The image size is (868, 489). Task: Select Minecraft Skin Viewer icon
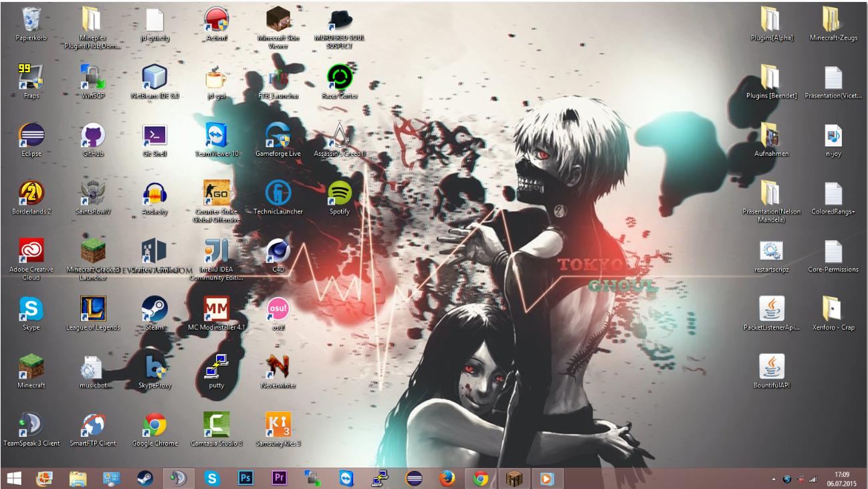(x=278, y=29)
